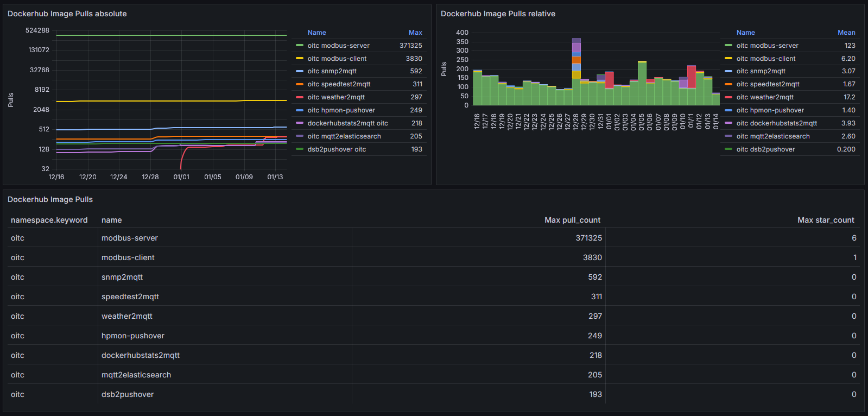Sort table by Max star_count header
Image resolution: width=868 pixels, height=416 pixels.
click(826, 220)
